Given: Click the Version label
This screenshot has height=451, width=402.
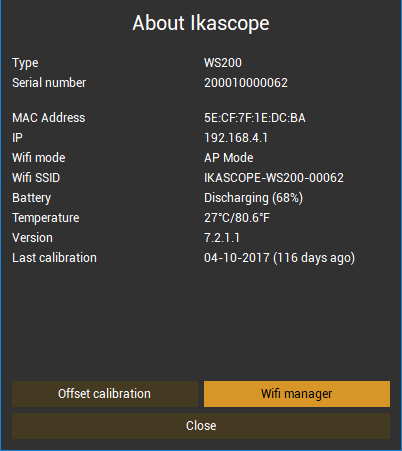Looking at the screenshot, I should (x=33, y=238).
